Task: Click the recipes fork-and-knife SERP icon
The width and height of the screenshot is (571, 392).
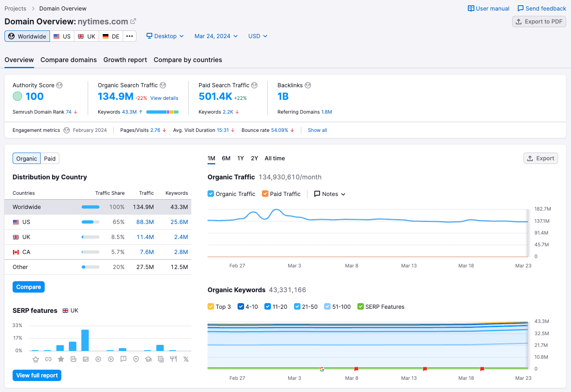Action: pyautogui.click(x=173, y=359)
